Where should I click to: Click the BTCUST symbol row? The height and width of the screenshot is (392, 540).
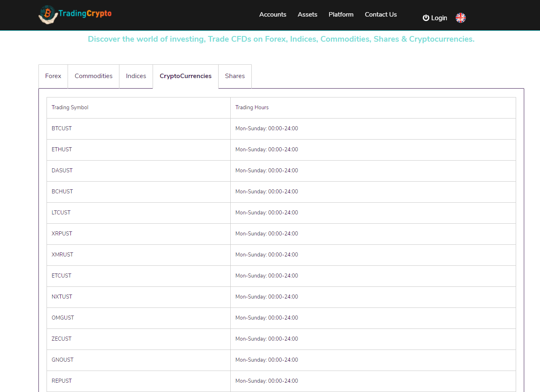tap(62, 129)
